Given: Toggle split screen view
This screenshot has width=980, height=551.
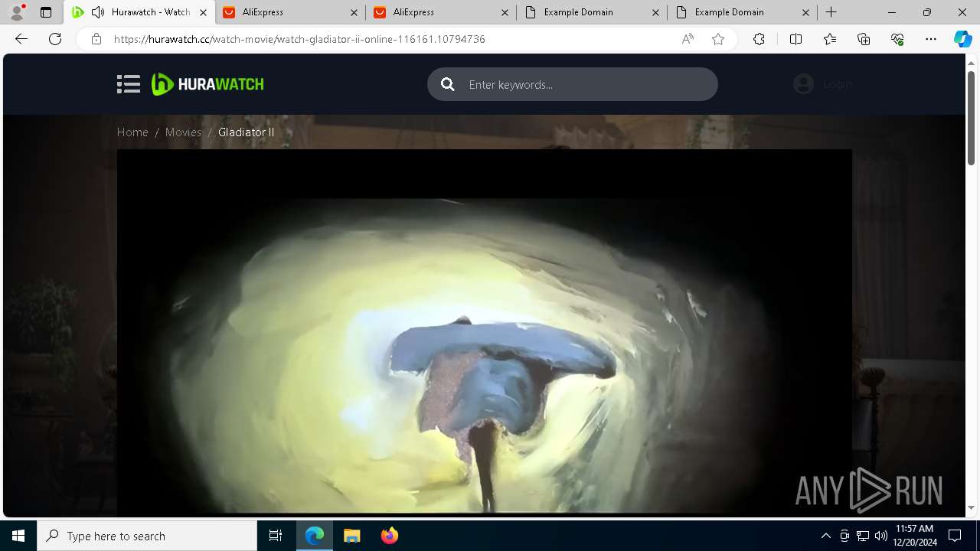Looking at the screenshot, I should 795,39.
